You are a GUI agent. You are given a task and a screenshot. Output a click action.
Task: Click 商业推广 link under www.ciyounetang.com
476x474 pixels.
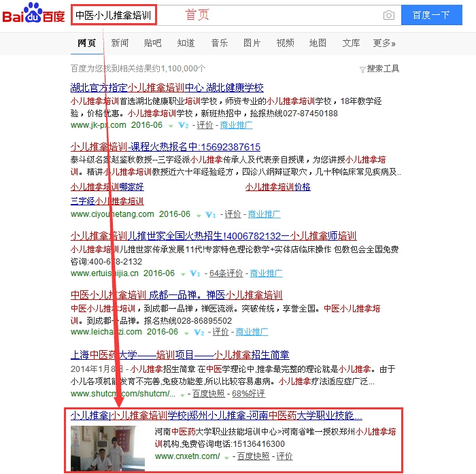264,214
